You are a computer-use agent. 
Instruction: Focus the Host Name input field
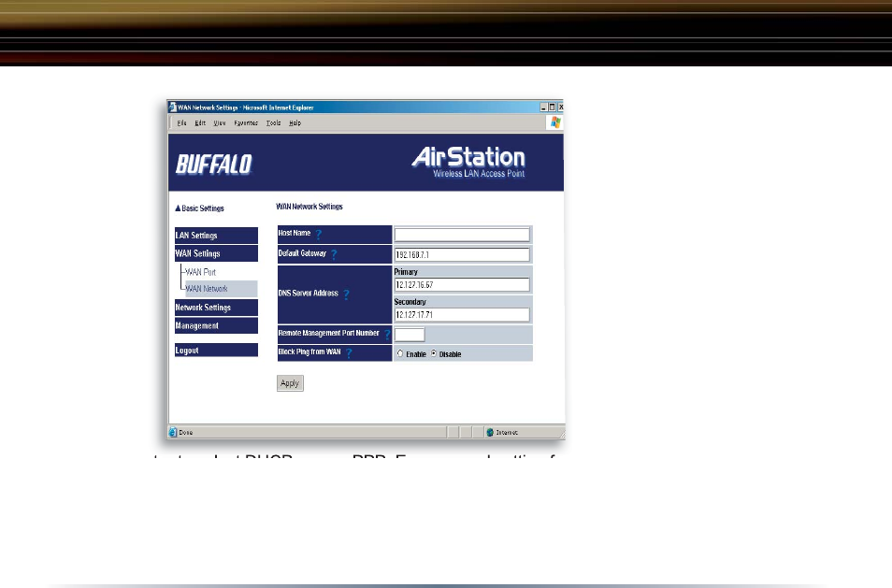(x=462, y=235)
